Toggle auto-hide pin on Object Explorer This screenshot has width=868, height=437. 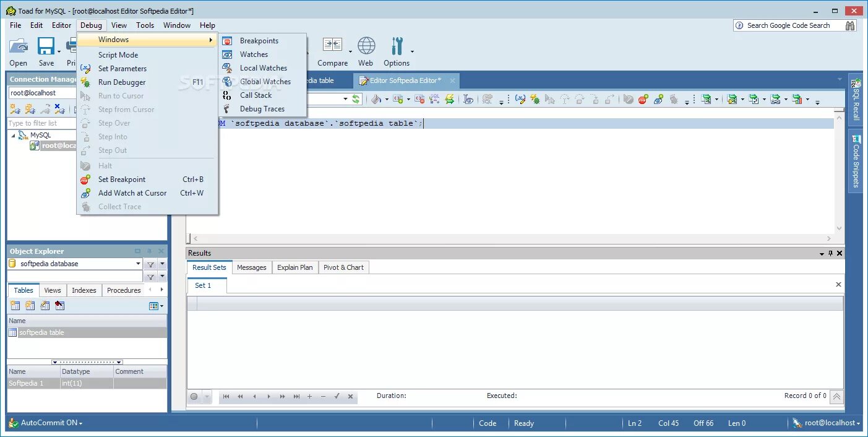click(149, 251)
